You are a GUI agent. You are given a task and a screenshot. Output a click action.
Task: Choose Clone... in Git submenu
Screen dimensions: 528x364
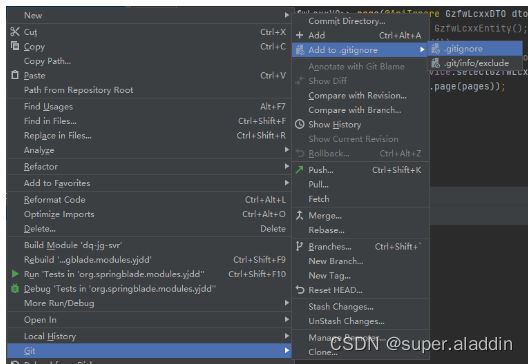[x=323, y=352]
